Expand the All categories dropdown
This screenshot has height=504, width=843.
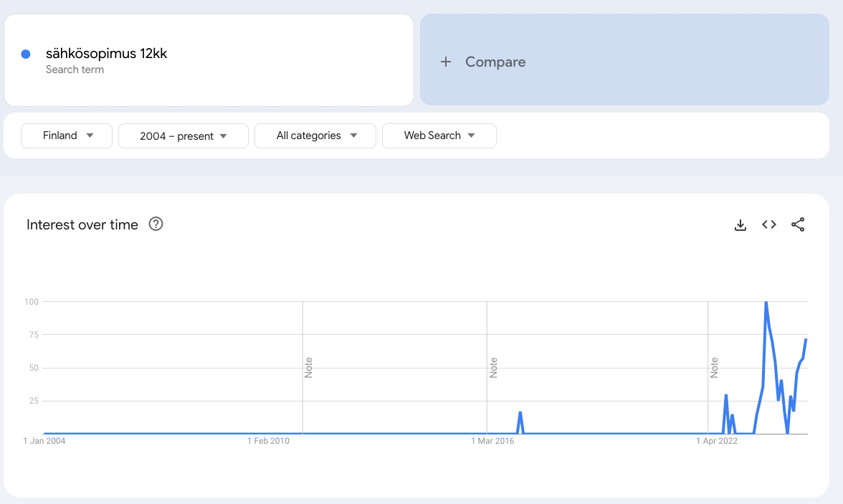click(315, 135)
